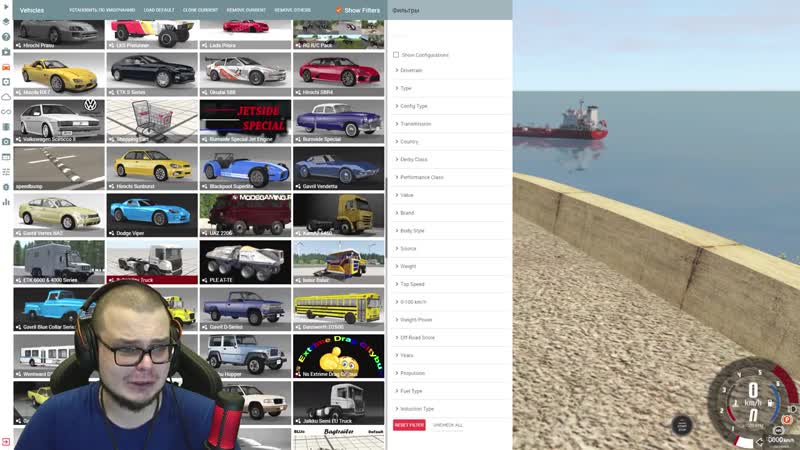Open the layers stack icon in sidebar
The height and width of the screenshot is (450, 800).
[6, 21]
